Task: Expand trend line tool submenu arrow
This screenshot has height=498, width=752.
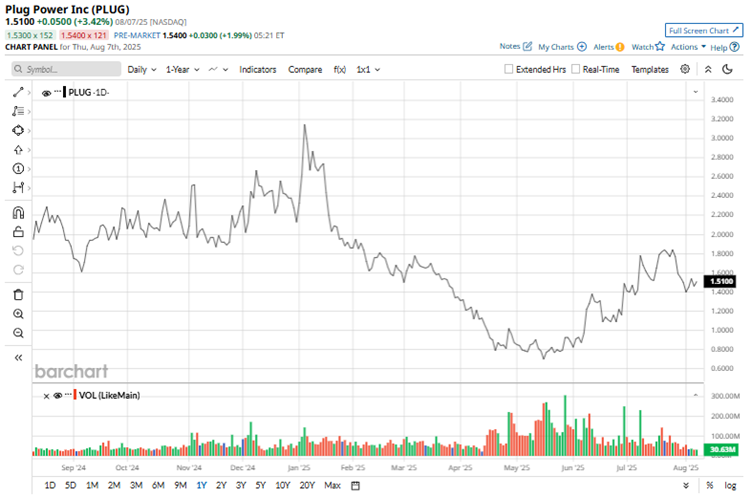Action: [29, 92]
